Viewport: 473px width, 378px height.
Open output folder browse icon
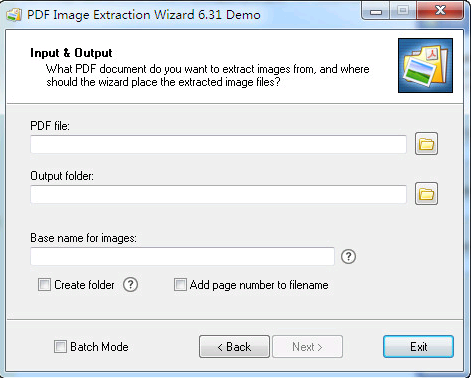(426, 194)
